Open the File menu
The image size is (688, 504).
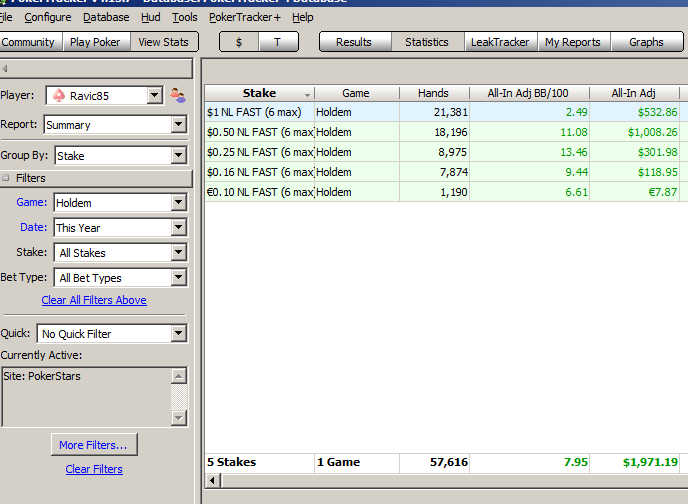click(x=6, y=17)
